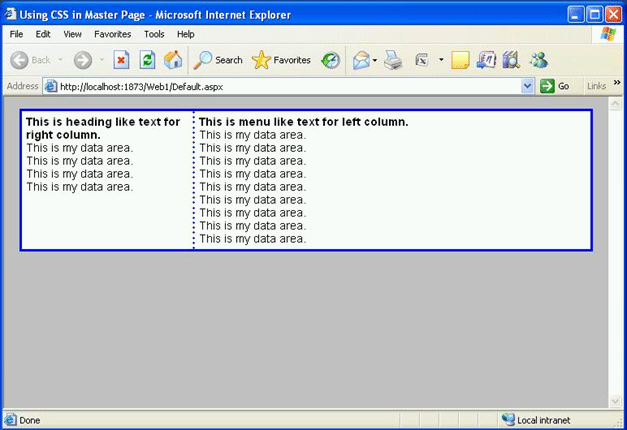Open the Back history dropdown arrow
The height and width of the screenshot is (430, 627).
[x=60, y=60]
